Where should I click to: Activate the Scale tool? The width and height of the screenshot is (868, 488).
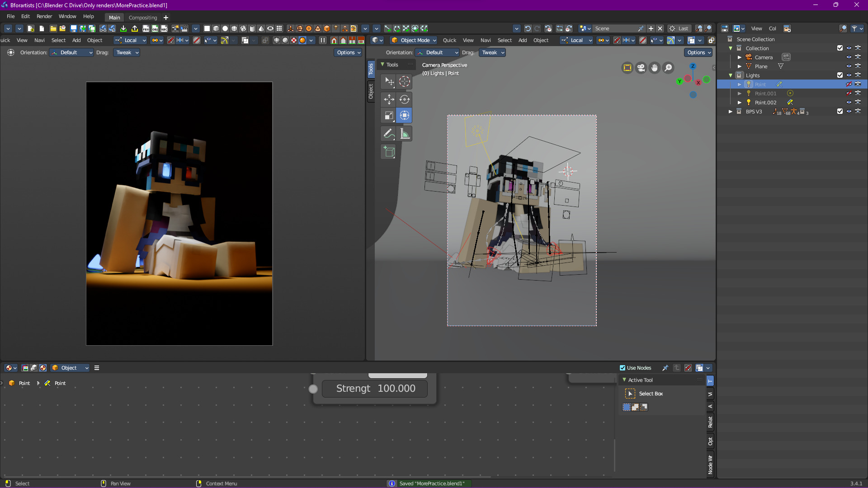tap(389, 116)
